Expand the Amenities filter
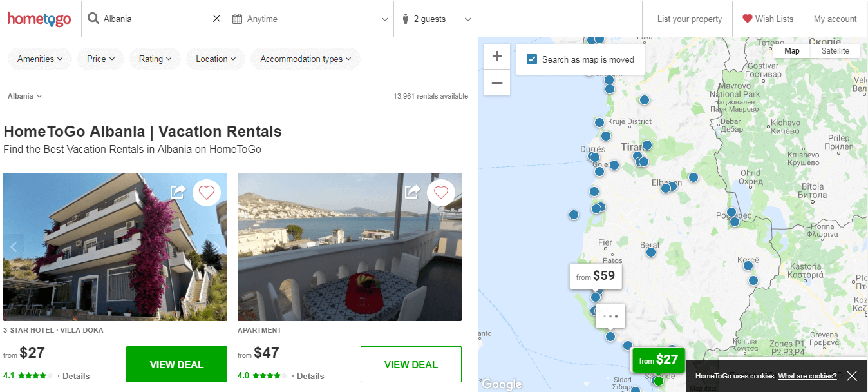 40,59
